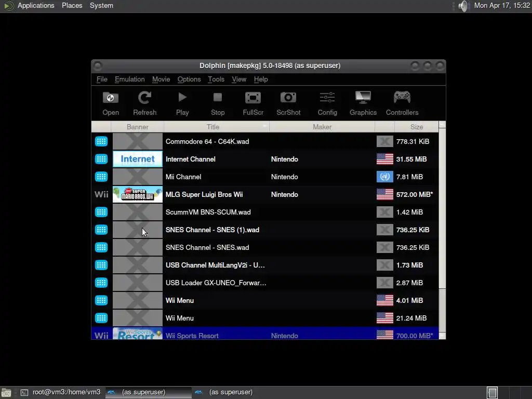Click the WiiWare icon for Commodore 64

101,141
